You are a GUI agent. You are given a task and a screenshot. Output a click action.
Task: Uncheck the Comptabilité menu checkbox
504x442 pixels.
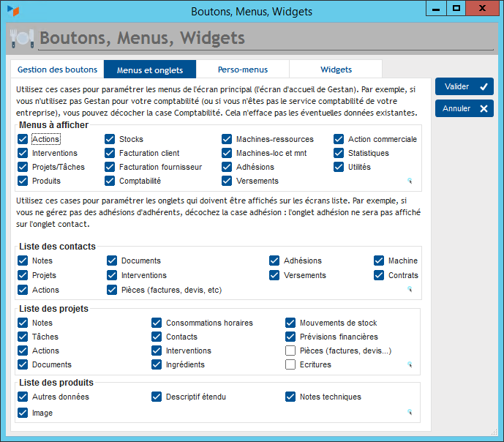tap(110, 181)
